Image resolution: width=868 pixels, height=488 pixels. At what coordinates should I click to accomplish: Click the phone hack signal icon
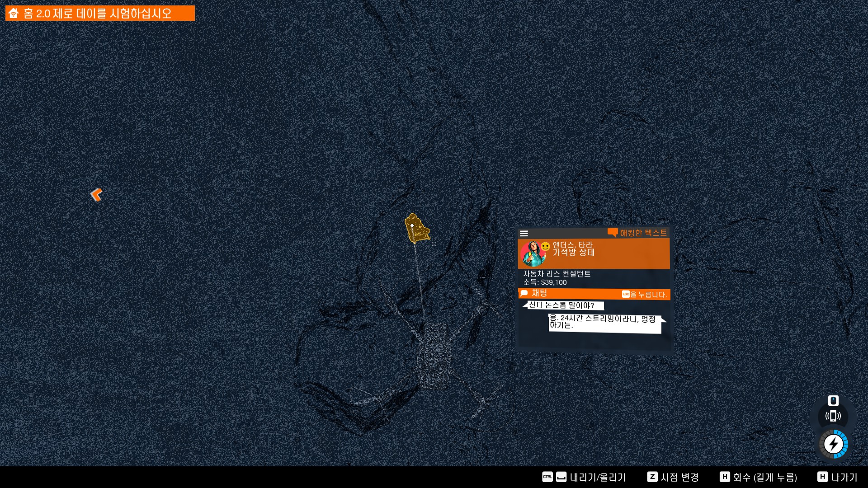pos(833,416)
